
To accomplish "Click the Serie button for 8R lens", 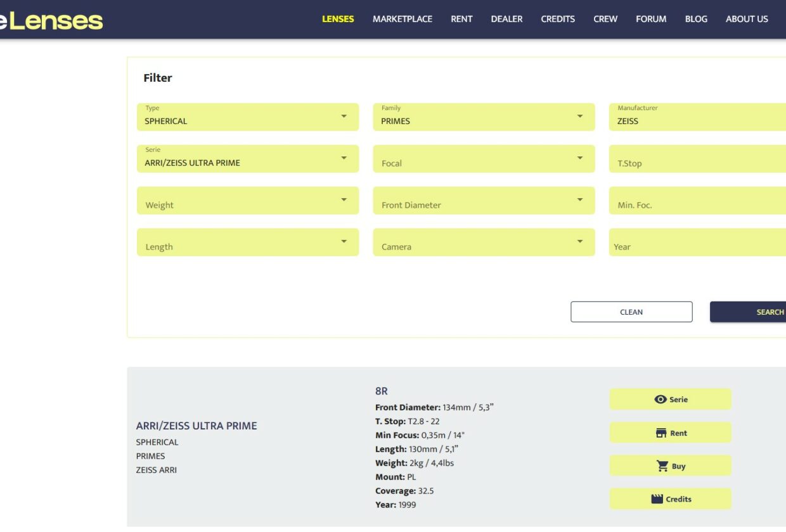I will coord(670,400).
